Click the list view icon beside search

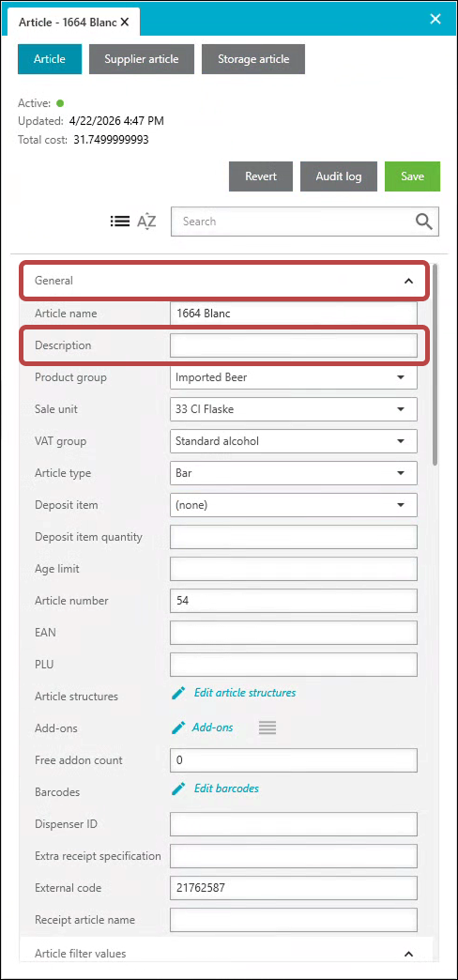tap(119, 222)
